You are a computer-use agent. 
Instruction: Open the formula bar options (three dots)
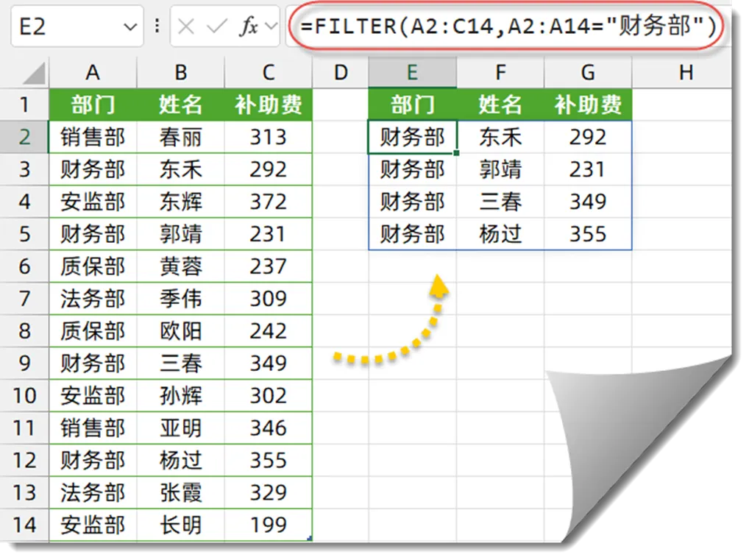pyautogui.click(x=157, y=26)
